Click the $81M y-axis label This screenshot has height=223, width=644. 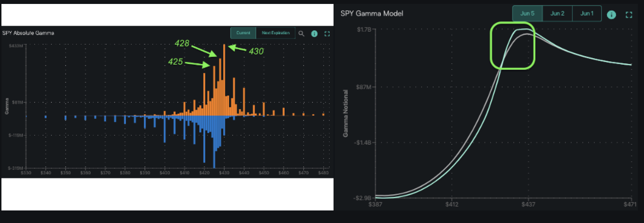pos(17,102)
